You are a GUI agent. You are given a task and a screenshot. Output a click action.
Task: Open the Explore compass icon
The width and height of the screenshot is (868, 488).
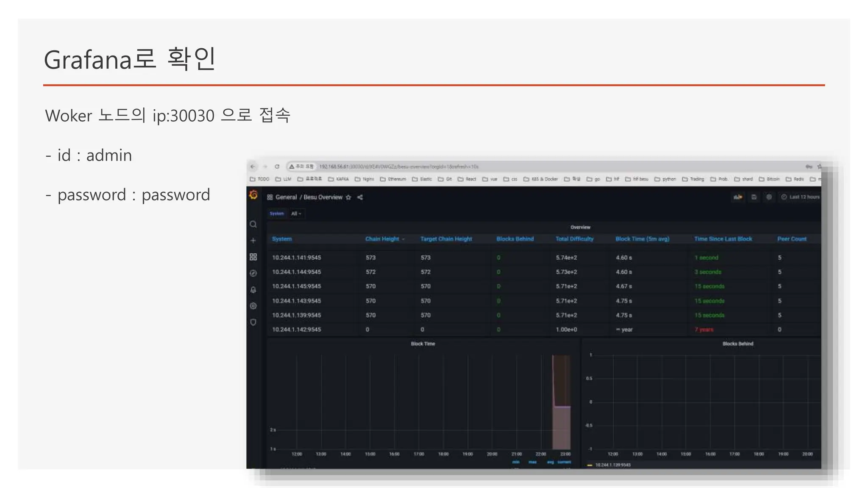click(253, 273)
